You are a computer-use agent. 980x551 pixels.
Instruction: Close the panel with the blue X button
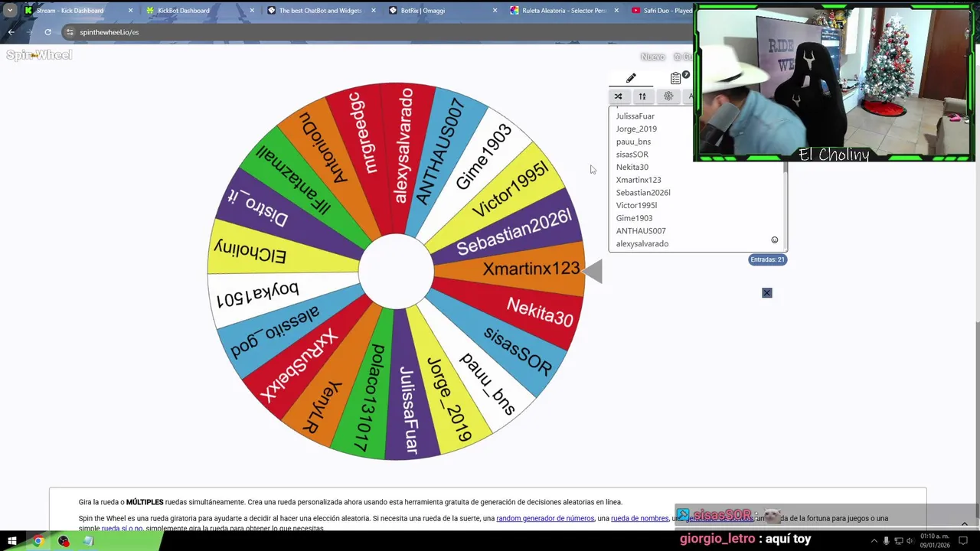pyautogui.click(x=766, y=293)
